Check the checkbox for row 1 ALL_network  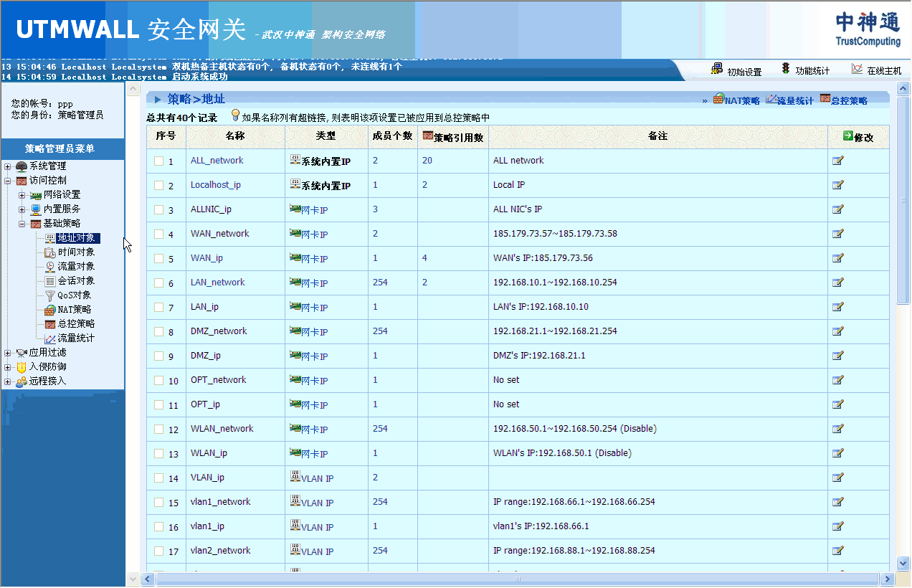click(158, 161)
